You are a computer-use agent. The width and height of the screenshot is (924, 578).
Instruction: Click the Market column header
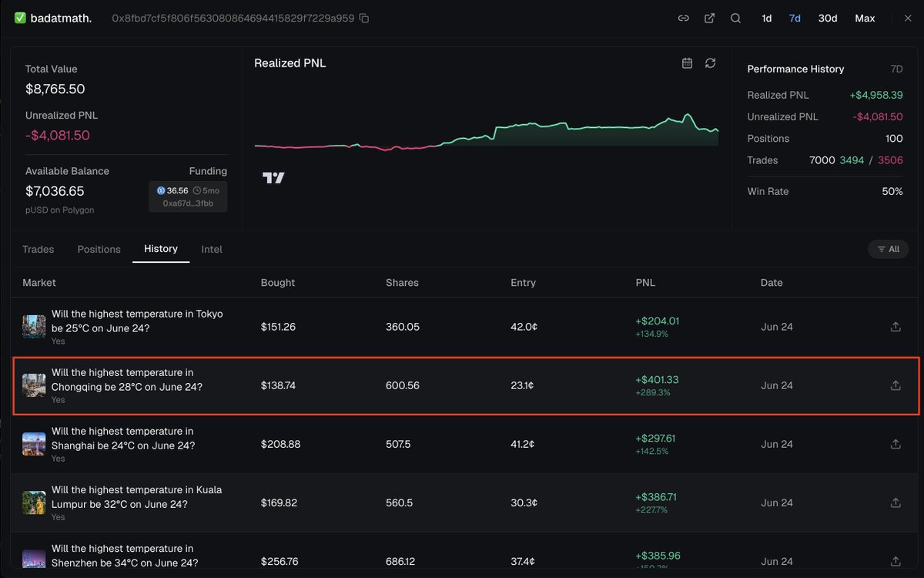(x=39, y=283)
